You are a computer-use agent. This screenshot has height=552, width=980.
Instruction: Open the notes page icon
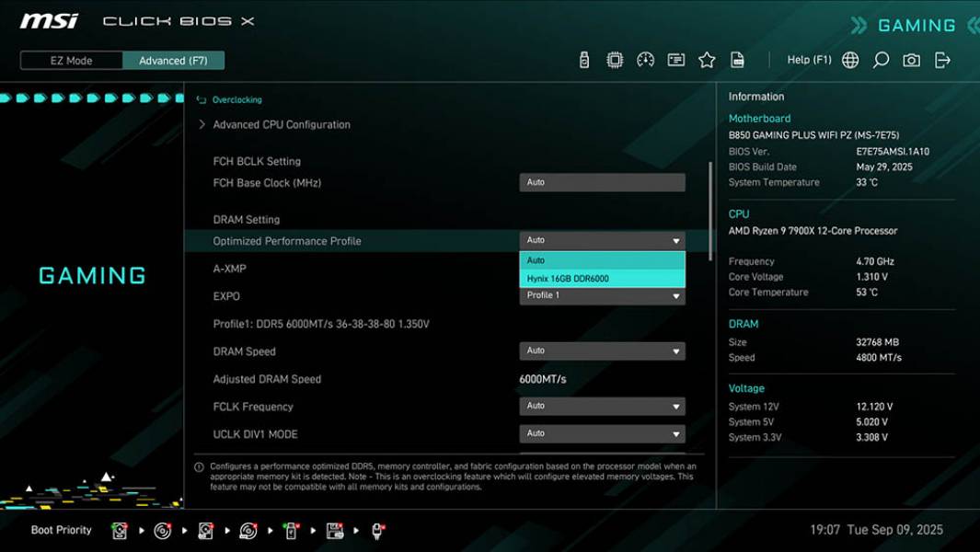[x=737, y=59]
